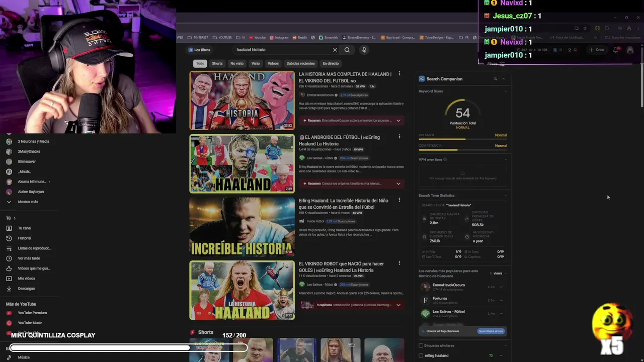This screenshot has height=362, width=644.
Task: Open Fortunas in the popular channels list
Action: click(x=440, y=298)
